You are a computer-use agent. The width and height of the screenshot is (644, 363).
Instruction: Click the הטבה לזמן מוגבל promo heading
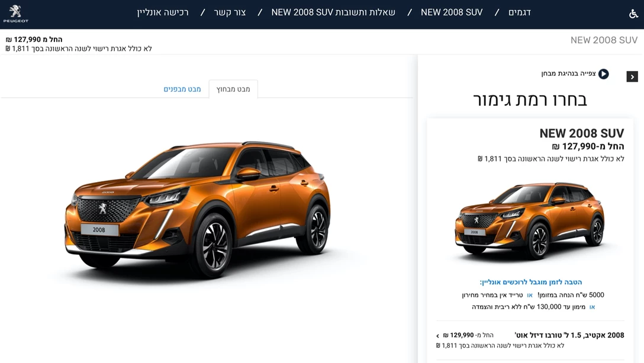coord(530,282)
